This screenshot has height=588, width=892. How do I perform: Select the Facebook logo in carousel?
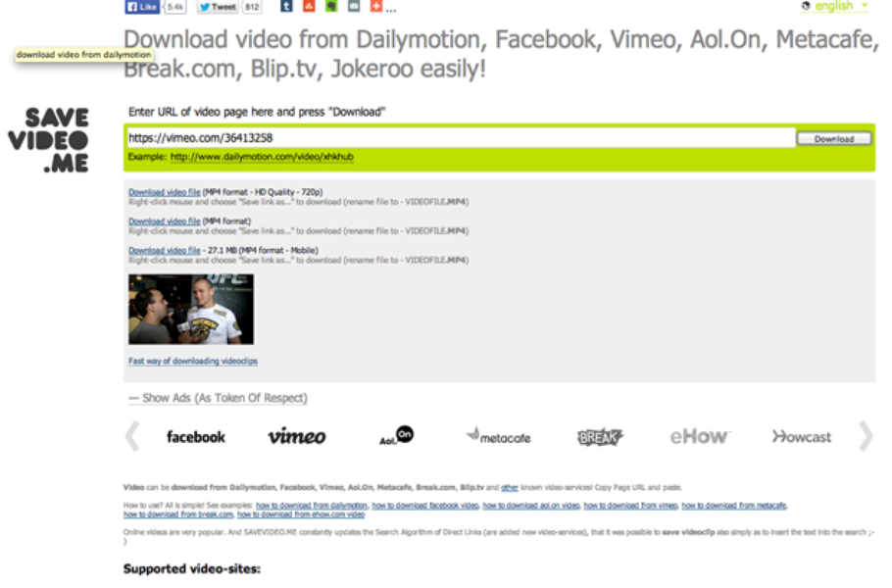tap(195, 437)
